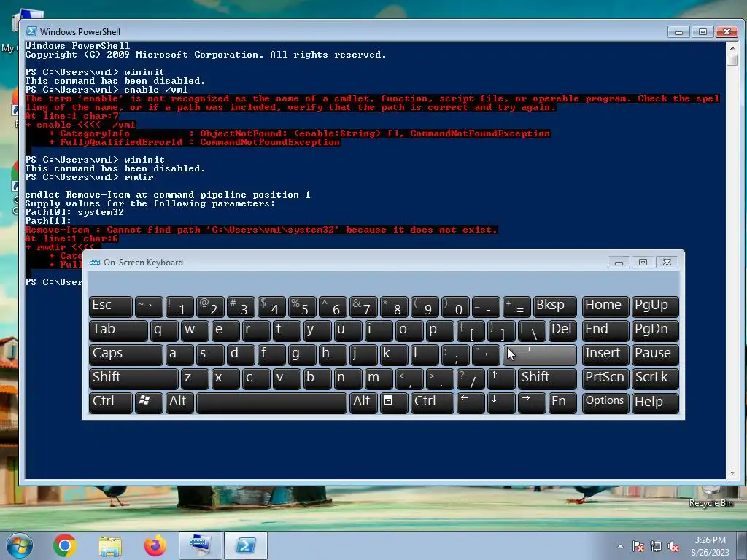The width and height of the screenshot is (747, 560).
Task: Open Action Center flag tray icon
Action: pyautogui.click(x=638, y=546)
